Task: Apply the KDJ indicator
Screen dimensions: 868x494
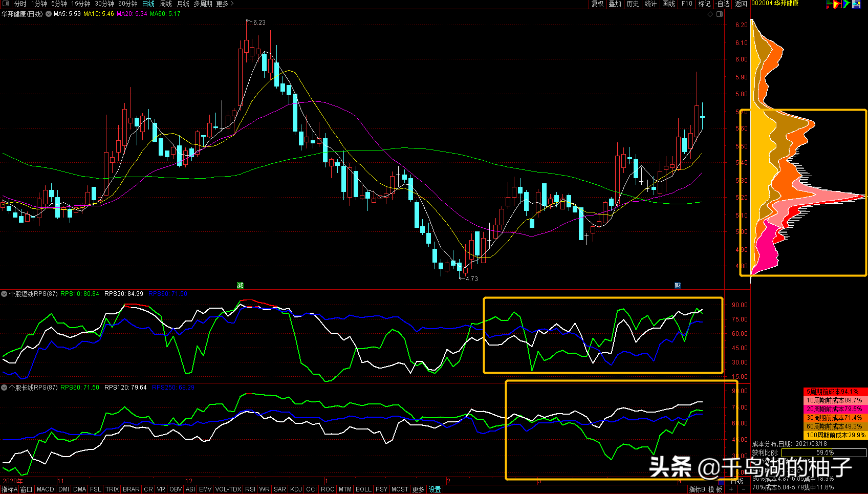Action: (x=296, y=489)
